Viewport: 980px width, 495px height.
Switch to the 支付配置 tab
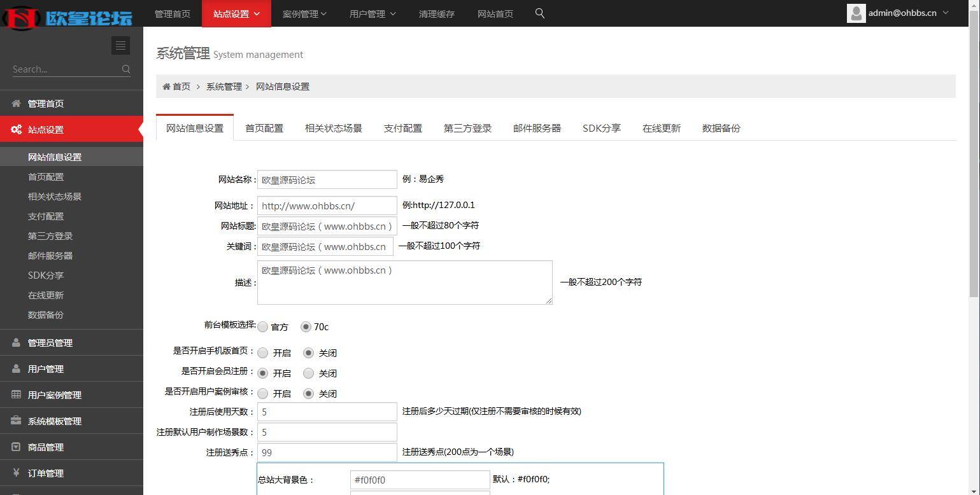point(402,128)
